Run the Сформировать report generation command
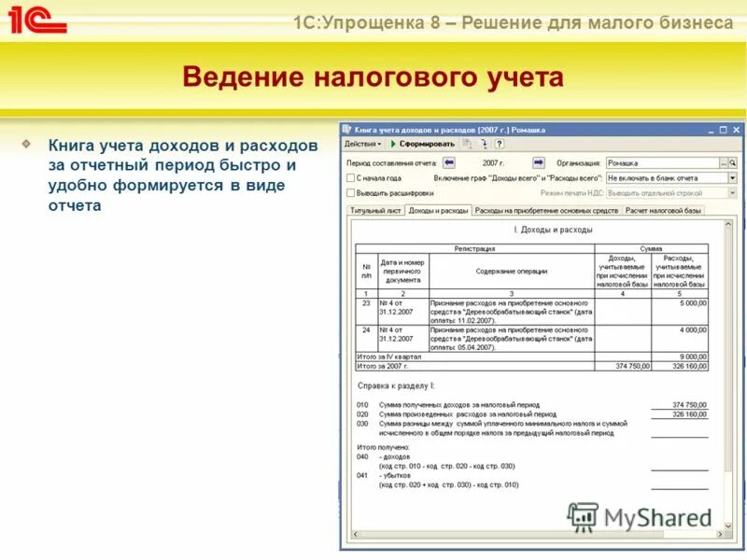This screenshot has width=747, height=560. [424, 145]
